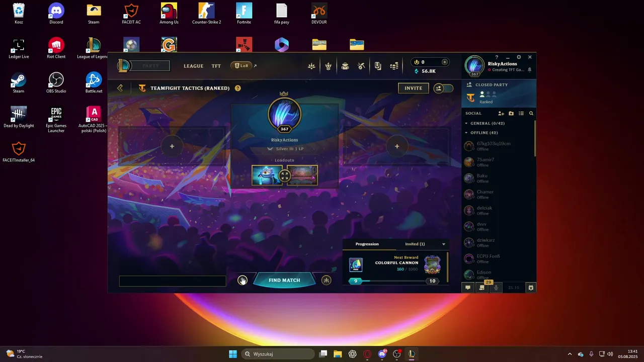Select friend dvvv in list
The image size is (644, 362).
(498, 226)
